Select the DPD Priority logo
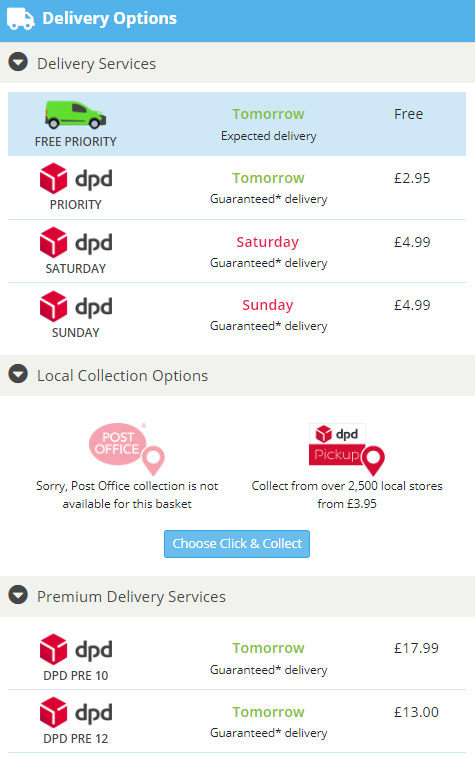This screenshot has height=757, width=475. tap(76, 178)
